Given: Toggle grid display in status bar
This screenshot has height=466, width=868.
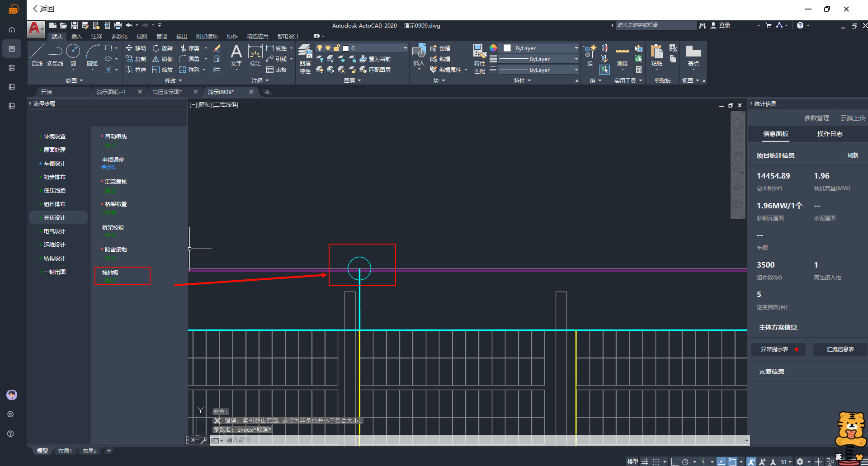Looking at the screenshot, I should pos(645,461).
